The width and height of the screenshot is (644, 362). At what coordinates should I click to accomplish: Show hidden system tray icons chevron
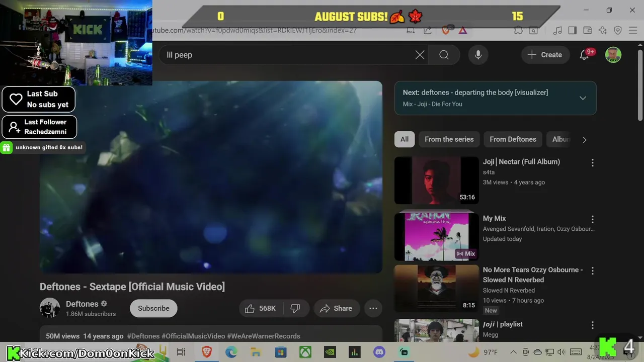pyautogui.click(x=513, y=352)
